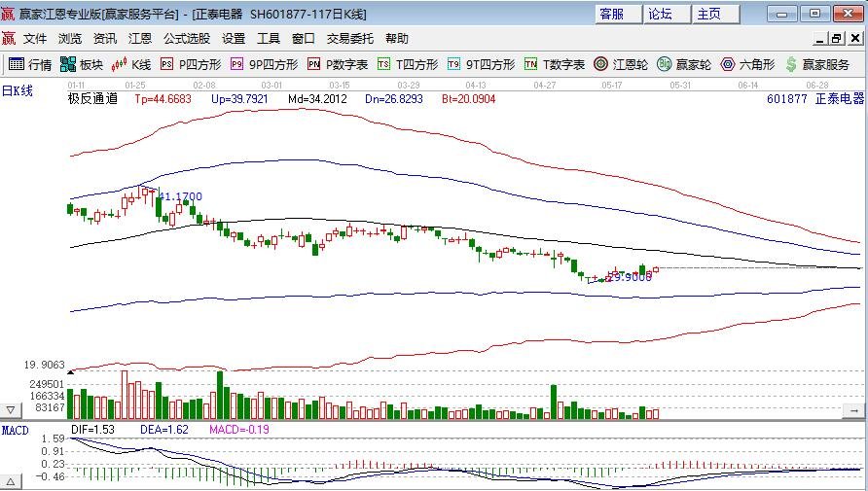Close the inner chart window
Screen dimensions: 868x491
tap(855, 39)
